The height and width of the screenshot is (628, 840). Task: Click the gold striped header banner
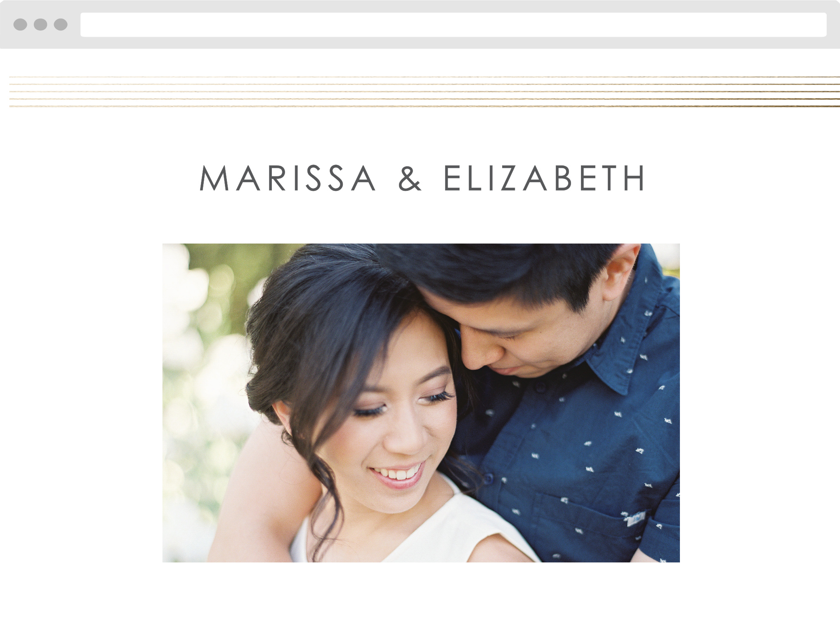[425, 92]
